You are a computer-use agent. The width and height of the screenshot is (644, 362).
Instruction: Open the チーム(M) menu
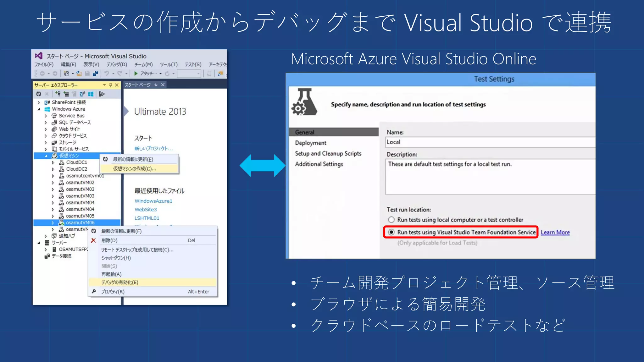pos(143,64)
